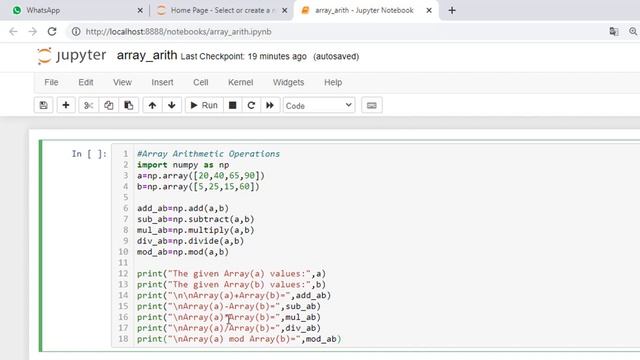
Task: Click the comment #Array Arithmetic Operations
Action: (208, 154)
